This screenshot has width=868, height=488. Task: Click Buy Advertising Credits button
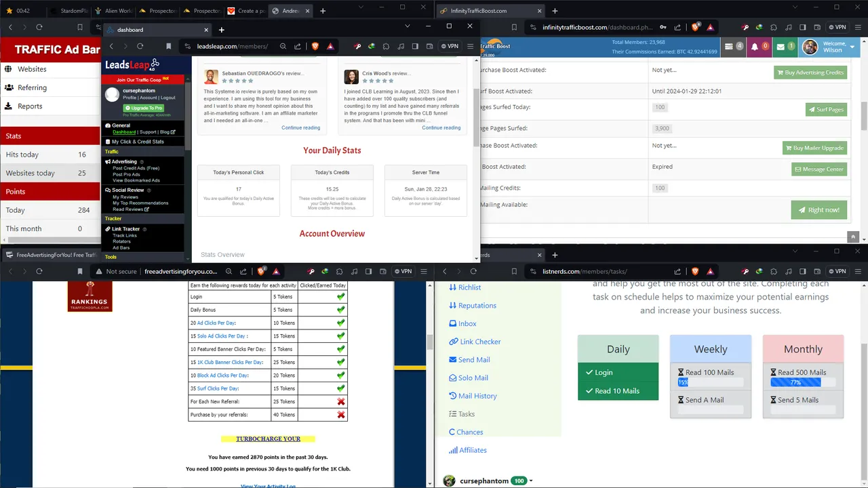pos(810,73)
